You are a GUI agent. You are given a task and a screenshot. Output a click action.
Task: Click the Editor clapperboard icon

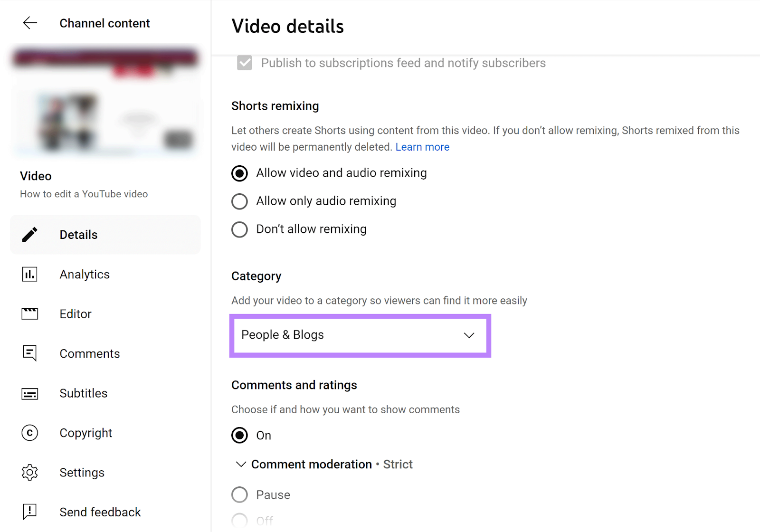click(30, 314)
